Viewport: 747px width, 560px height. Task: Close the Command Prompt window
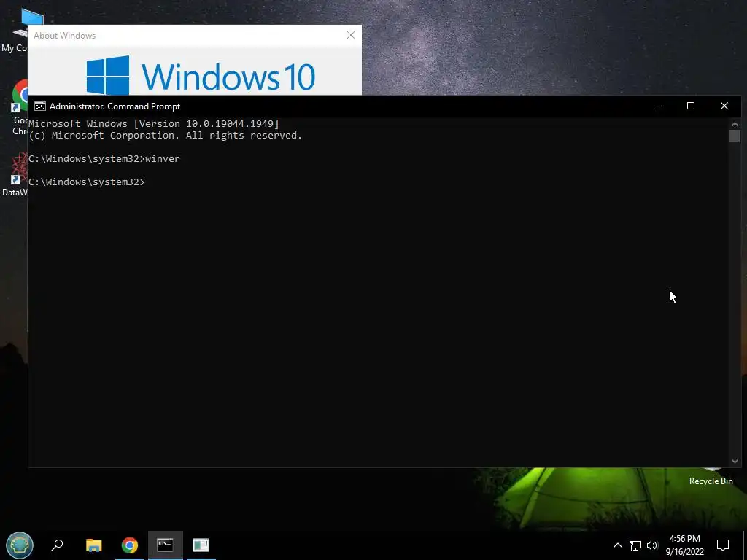(x=724, y=106)
